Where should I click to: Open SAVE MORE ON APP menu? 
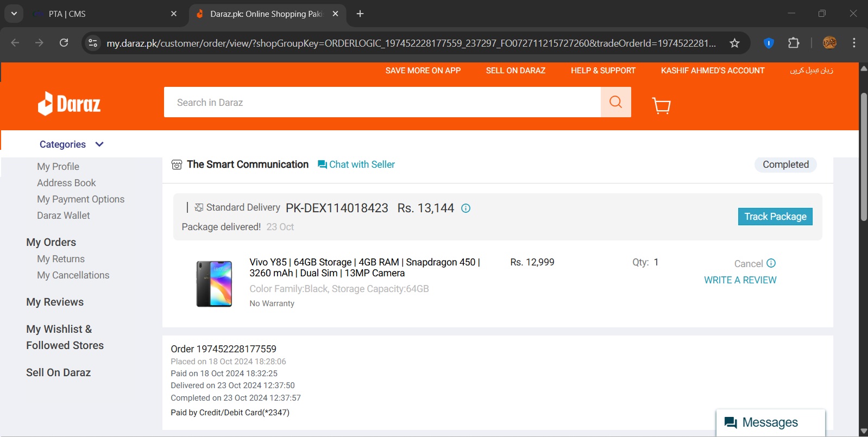423,71
